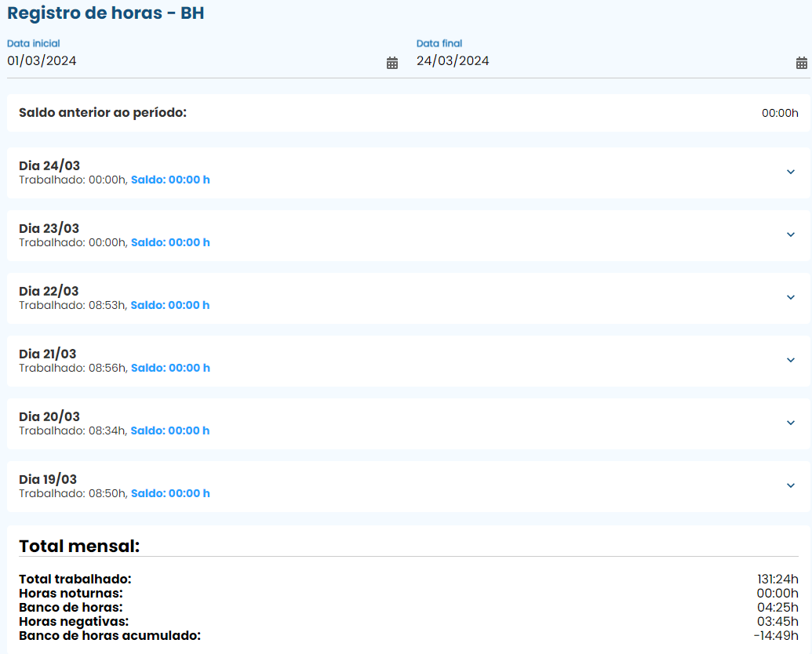Expand the Dia 19/03 chevron arrow
812x654 pixels.
(790, 485)
